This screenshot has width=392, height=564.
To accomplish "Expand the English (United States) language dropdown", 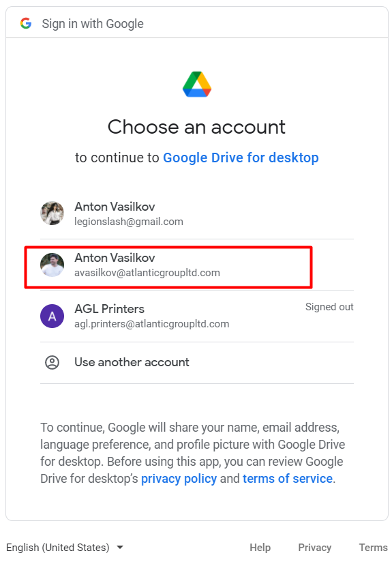I will 65,548.
